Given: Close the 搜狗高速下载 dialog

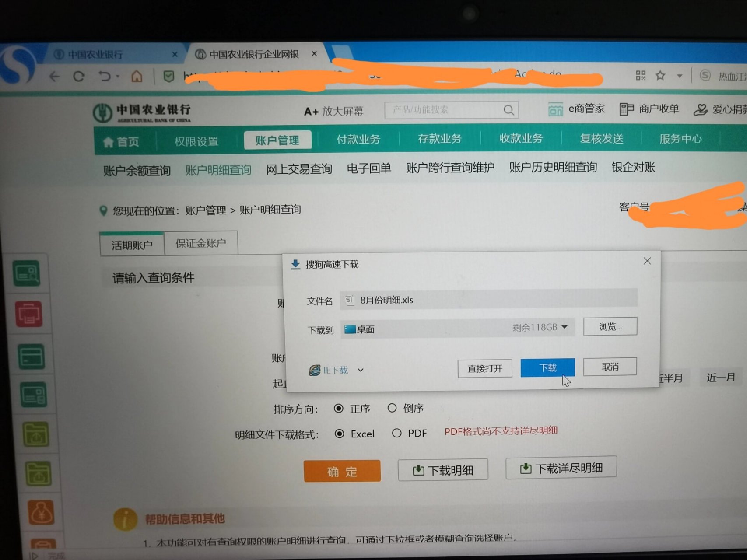Looking at the screenshot, I should pos(647,261).
